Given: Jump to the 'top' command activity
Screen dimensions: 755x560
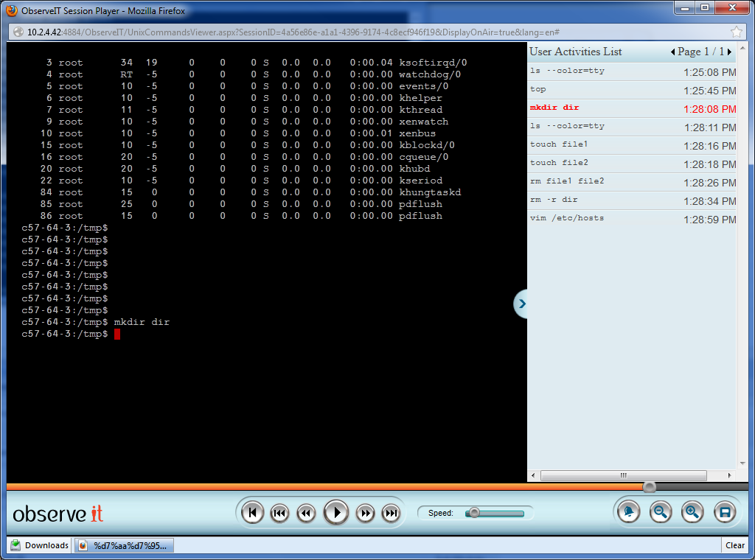Looking at the screenshot, I should point(538,89).
